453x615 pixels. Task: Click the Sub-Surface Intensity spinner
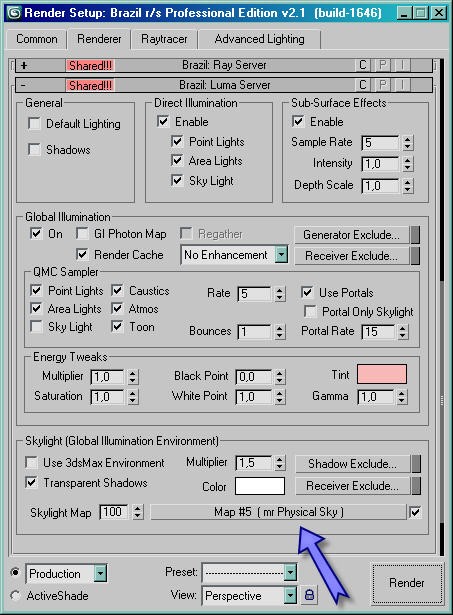tap(408, 164)
